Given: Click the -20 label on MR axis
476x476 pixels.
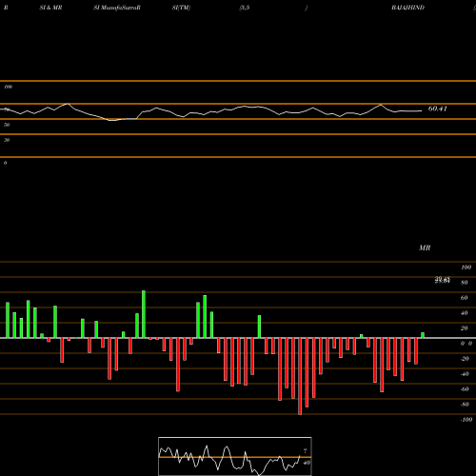Looking at the screenshot, I should point(465,359).
